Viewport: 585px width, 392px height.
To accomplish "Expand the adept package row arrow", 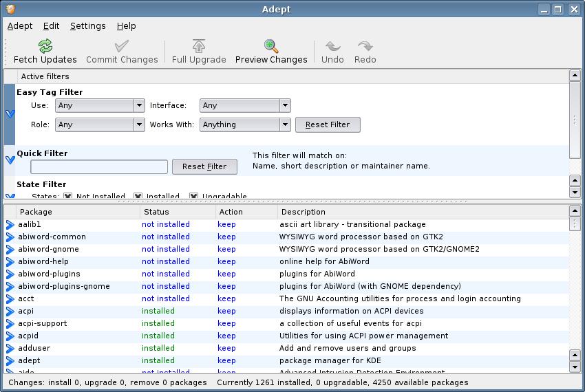I will click(x=10, y=360).
